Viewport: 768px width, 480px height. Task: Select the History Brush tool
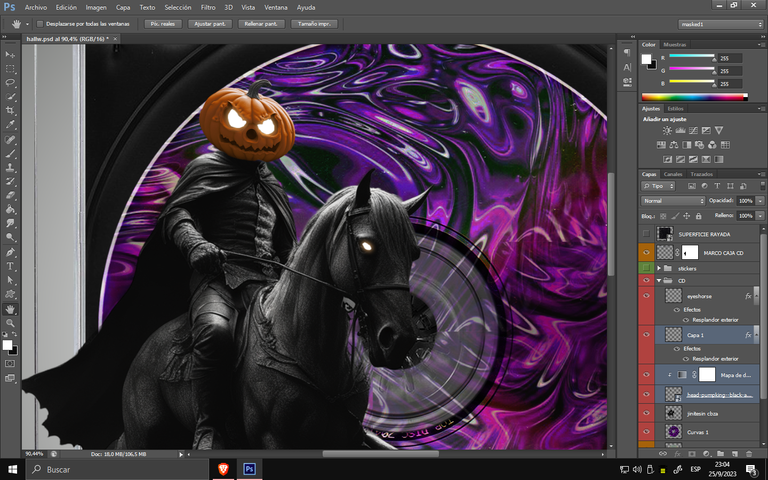click(x=10, y=181)
